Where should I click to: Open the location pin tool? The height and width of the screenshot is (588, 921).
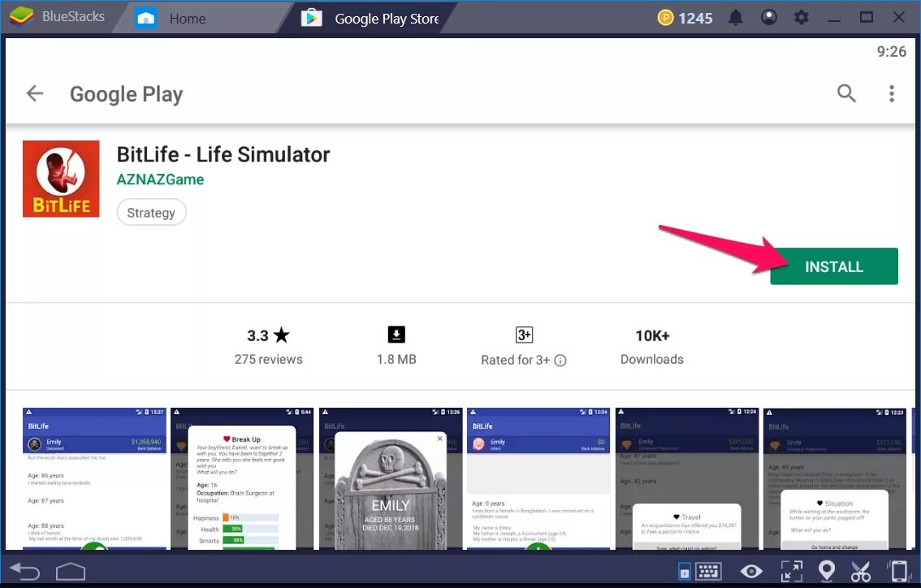click(827, 571)
